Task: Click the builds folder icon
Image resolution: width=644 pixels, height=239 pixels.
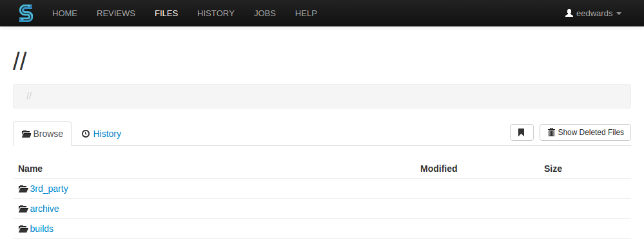Action: click(x=23, y=229)
